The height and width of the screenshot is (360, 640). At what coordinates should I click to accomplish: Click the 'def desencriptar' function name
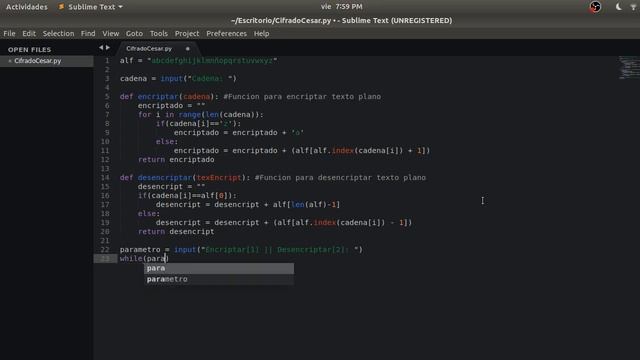click(x=165, y=178)
